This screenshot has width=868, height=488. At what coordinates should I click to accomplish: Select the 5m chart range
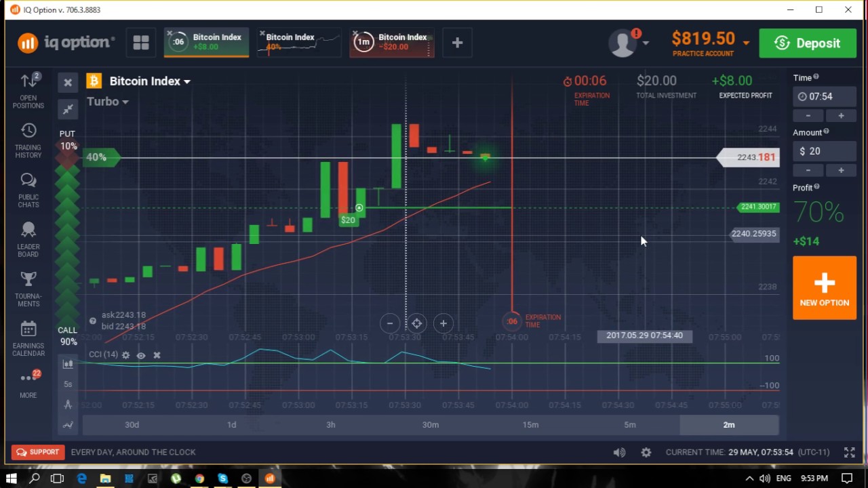pos(630,425)
